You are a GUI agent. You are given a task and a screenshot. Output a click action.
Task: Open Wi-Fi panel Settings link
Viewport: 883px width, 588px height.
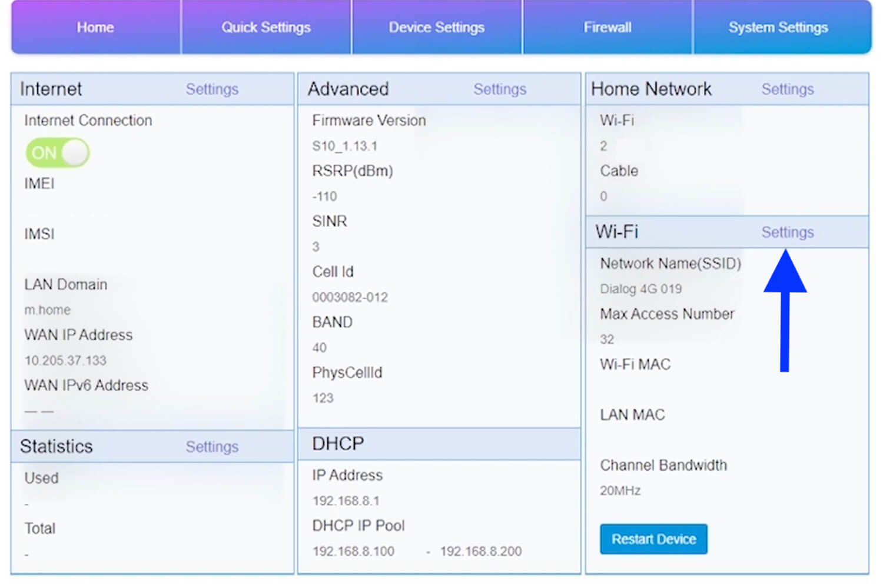click(788, 232)
